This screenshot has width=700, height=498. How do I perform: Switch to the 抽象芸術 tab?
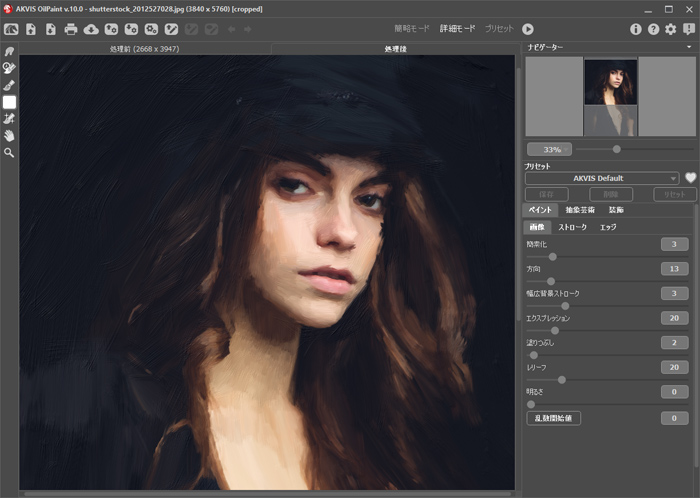(579, 211)
